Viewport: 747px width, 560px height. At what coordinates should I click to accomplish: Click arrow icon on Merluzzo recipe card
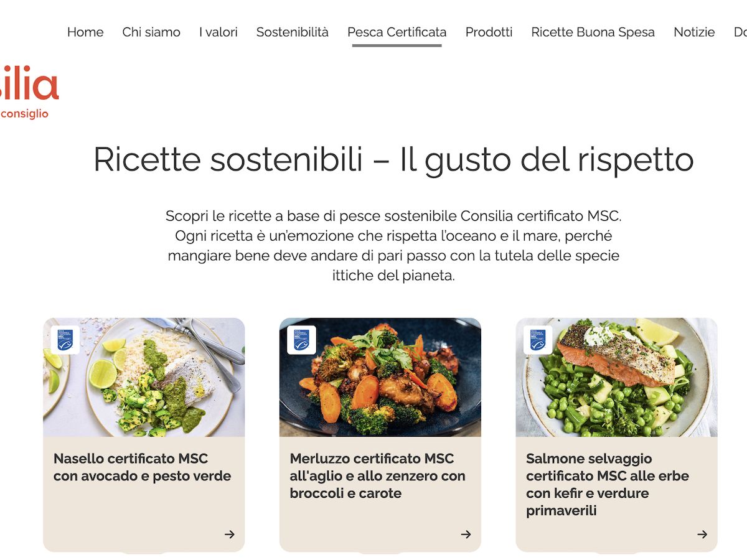pyautogui.click(x=466, y=534)
